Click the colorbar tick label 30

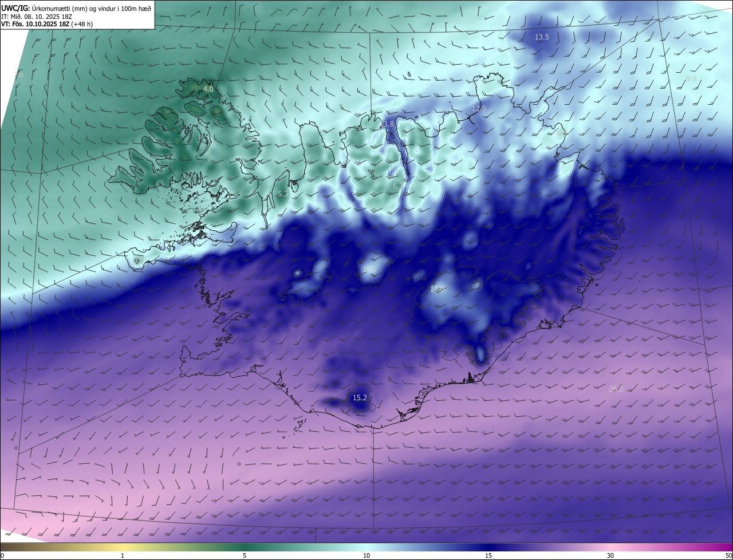(x=610, y=555)
